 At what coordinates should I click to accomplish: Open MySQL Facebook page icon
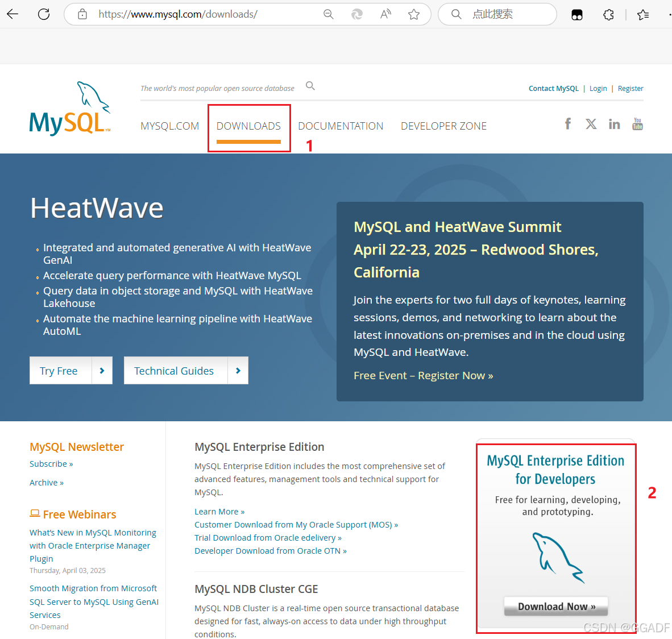click(x=568, y=124)
